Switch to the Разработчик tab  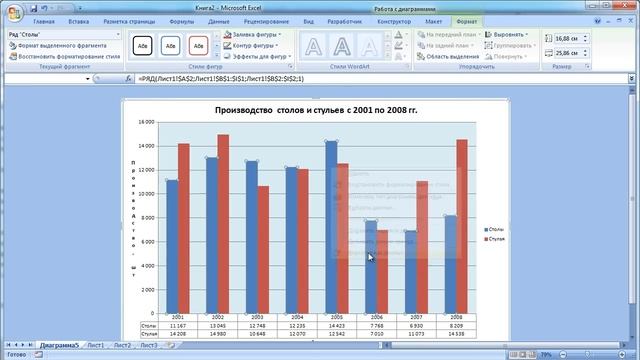(344, 22)
